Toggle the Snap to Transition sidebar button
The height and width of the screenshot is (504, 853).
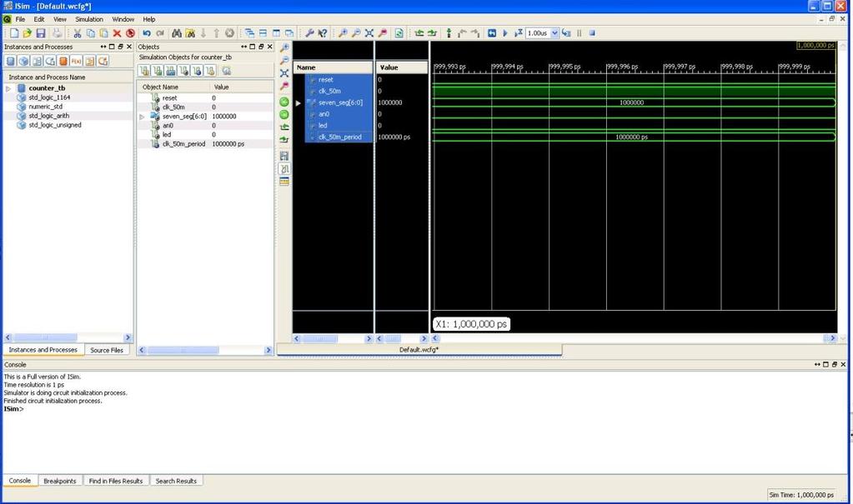pyautogui.click(x=284, y=168)
